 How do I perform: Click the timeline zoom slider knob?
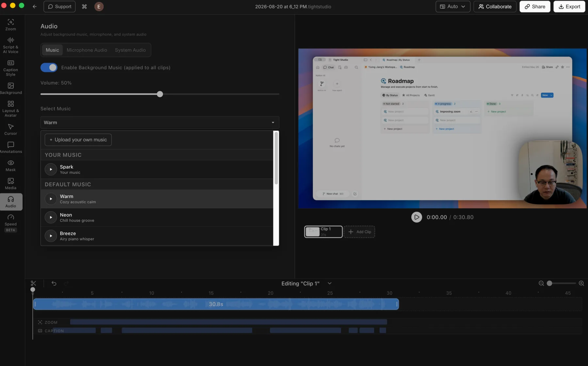(549, 283)
